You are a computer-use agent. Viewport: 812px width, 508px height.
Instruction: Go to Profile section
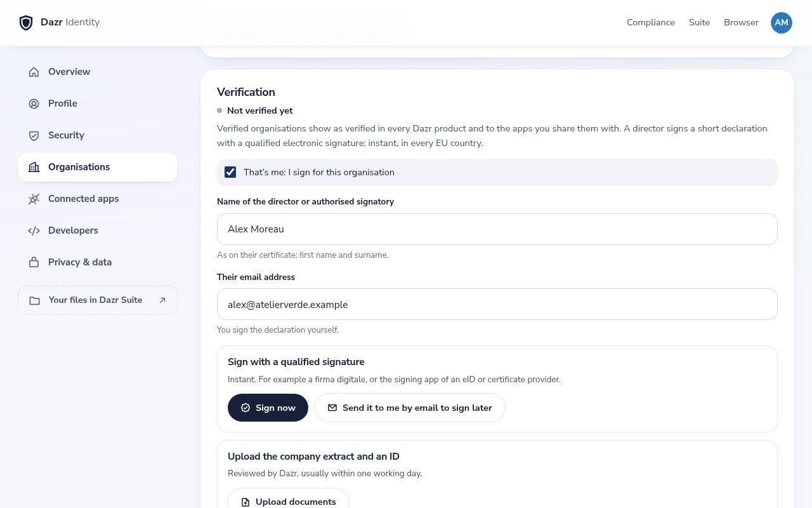pyautogui.click(x=98, y=104)
